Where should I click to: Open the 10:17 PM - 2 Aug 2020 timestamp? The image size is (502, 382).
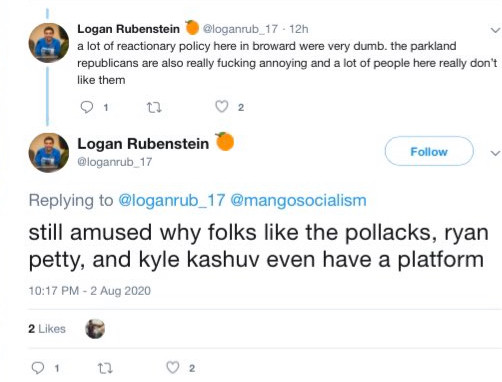pyautogui.click(x=90, y=291)
